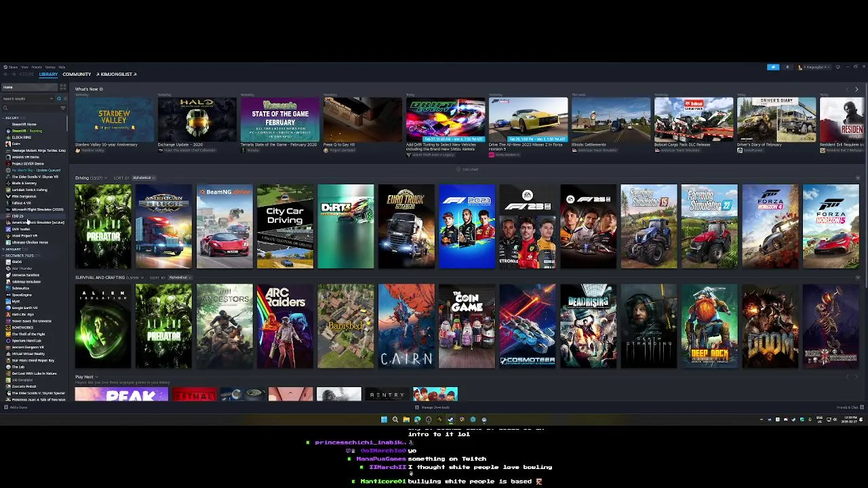
Task: Open the KIMJONGILIST profile tab
Action: point(116,75)
